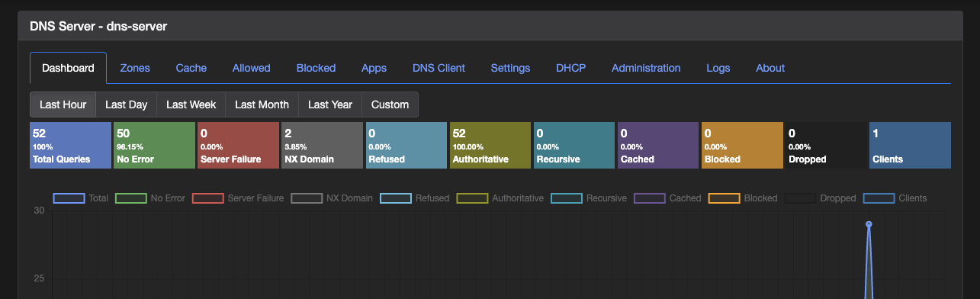Image resolution: width=980 pixels, height=299 pixels.
Task: Toggle the Total series legend swatch
Action: coord(69,198)
